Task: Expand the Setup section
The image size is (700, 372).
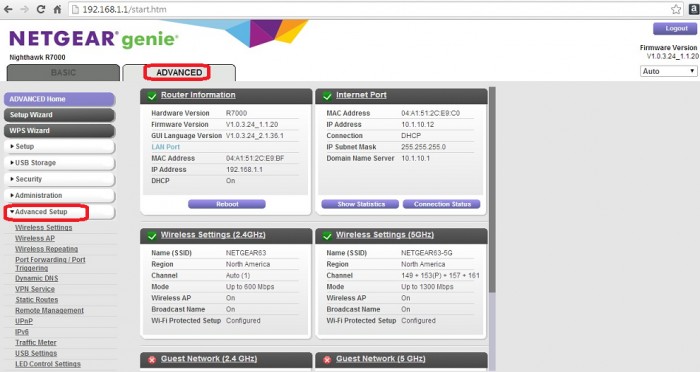Action: point(59,146)
